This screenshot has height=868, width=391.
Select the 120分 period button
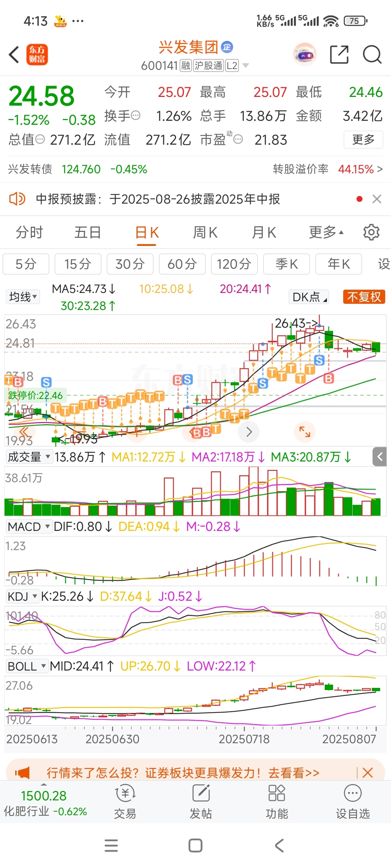tap(234, 264)
